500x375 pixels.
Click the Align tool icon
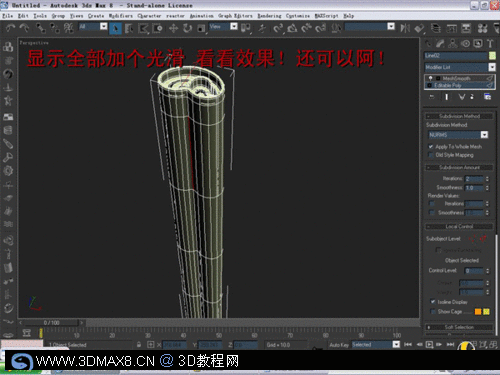coord(419,28)
